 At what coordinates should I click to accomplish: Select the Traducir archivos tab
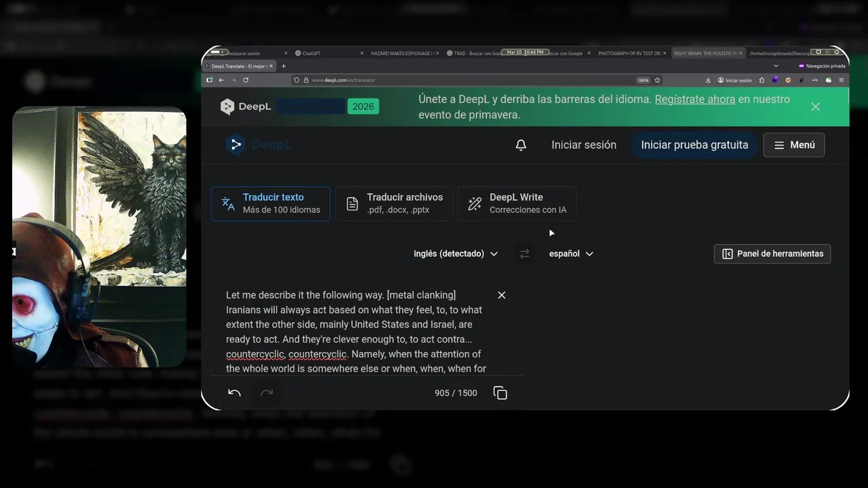click(x=395, y=203)
